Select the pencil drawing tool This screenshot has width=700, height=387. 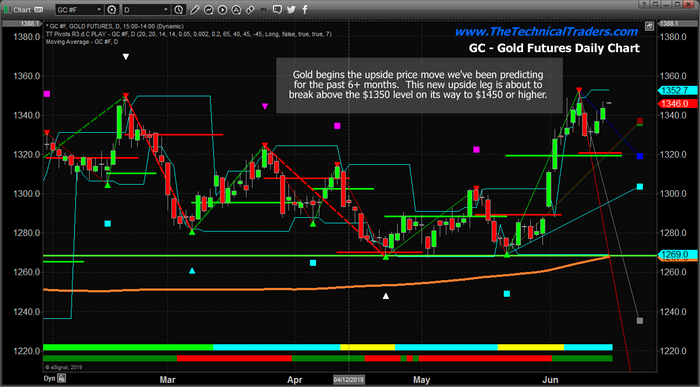(x=194, y=9)
